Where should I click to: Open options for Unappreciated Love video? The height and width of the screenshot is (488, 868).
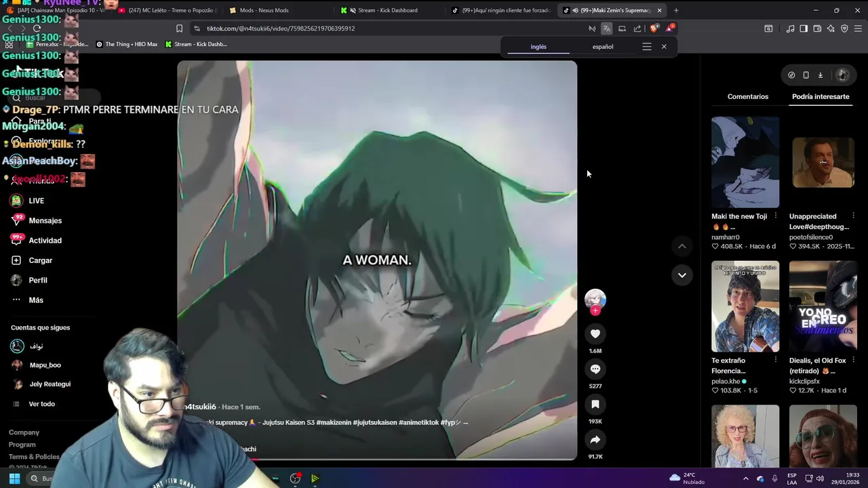tap(853, 216)
